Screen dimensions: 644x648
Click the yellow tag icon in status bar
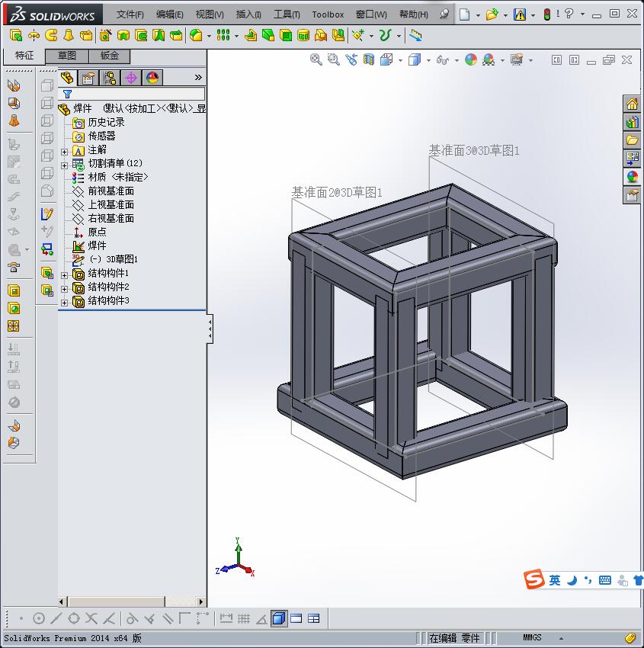click(x=630, y=637)
